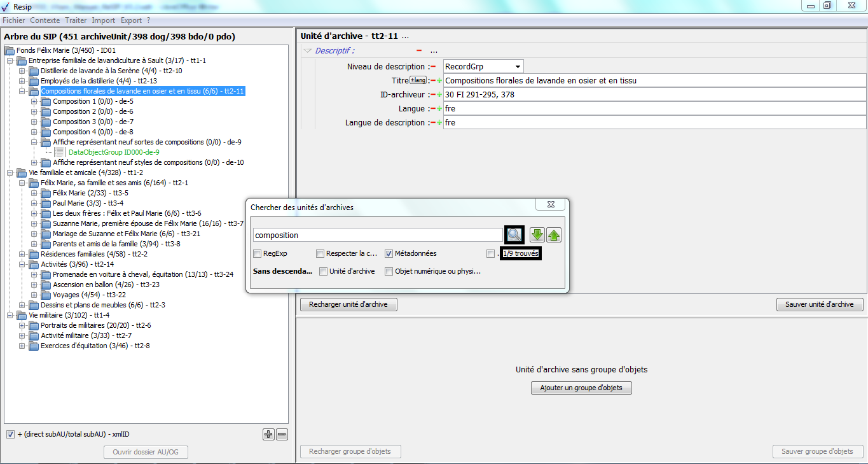Go to previous search result with up arrow
The height and width of the screenshot is (464, 868).
point(554,235)
